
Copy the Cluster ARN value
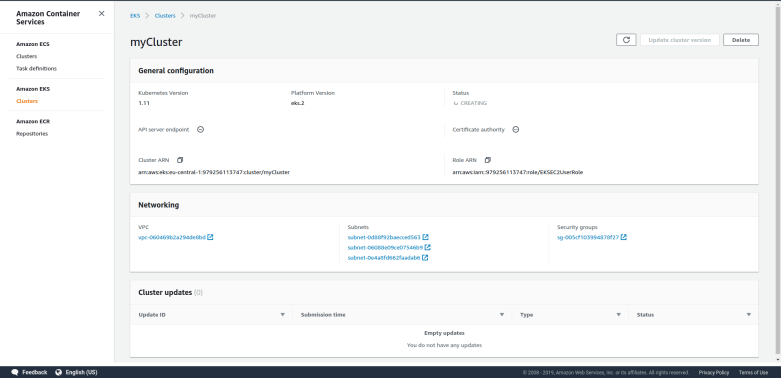[180, 160]
